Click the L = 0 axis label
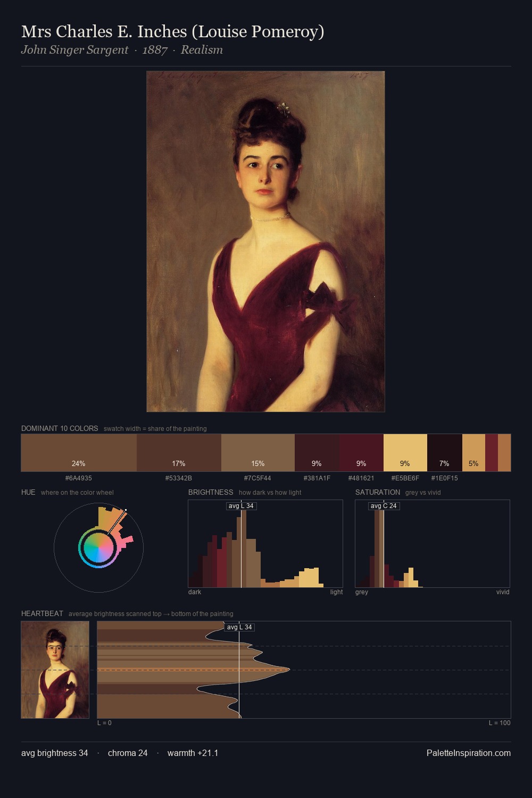Image resolution: width=532 pixels, height=798 pixels. (x=105, y=723)
